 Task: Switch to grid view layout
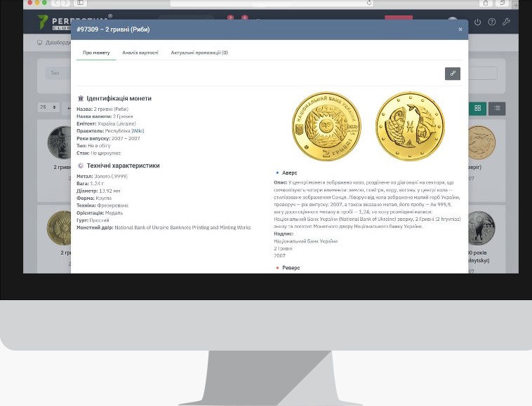pos(477,108)
